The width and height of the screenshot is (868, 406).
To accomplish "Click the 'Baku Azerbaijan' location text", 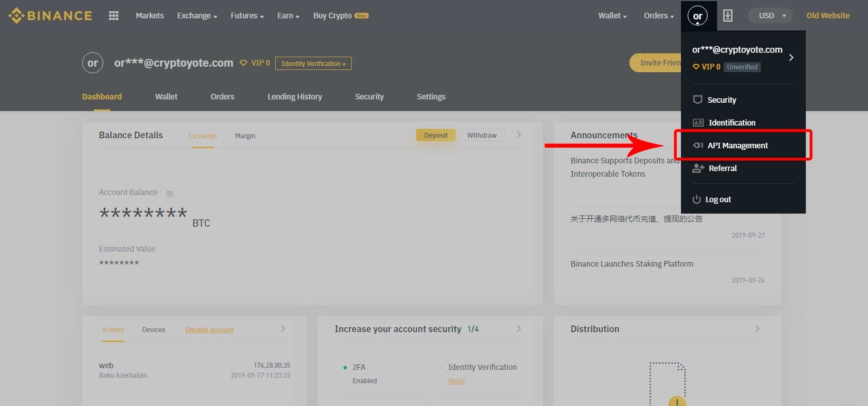I will [x=123, y=375].
